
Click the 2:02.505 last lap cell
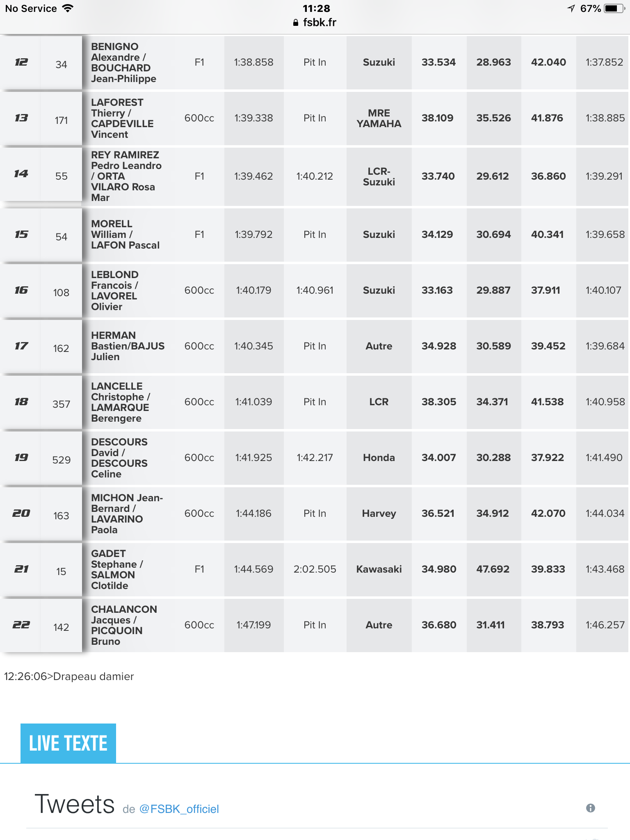coord(315,569)
